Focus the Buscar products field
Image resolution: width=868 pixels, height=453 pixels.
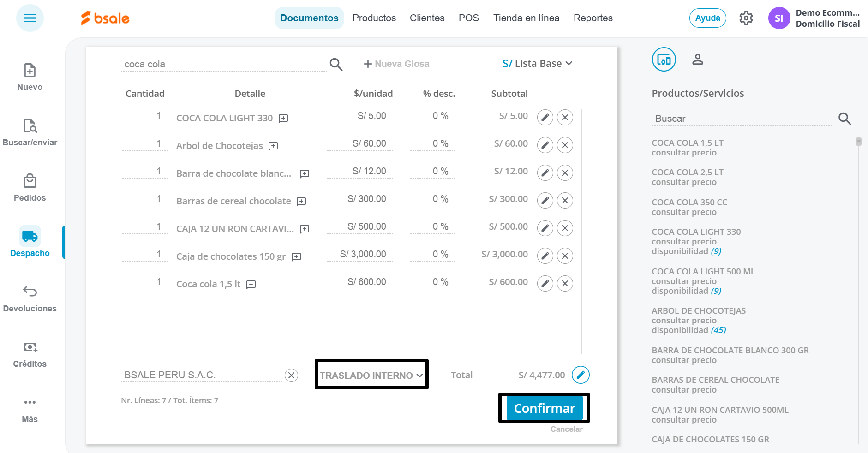pos(742,119)
